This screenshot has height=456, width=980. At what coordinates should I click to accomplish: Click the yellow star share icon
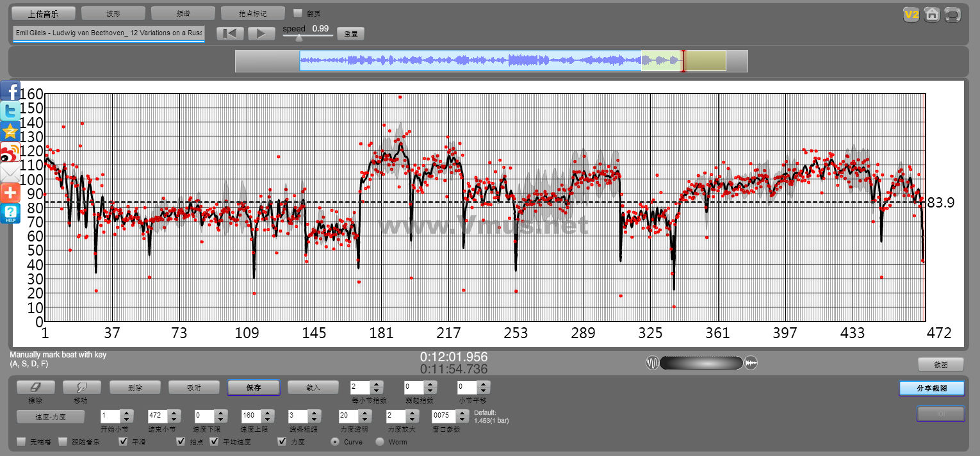[10, 132]
